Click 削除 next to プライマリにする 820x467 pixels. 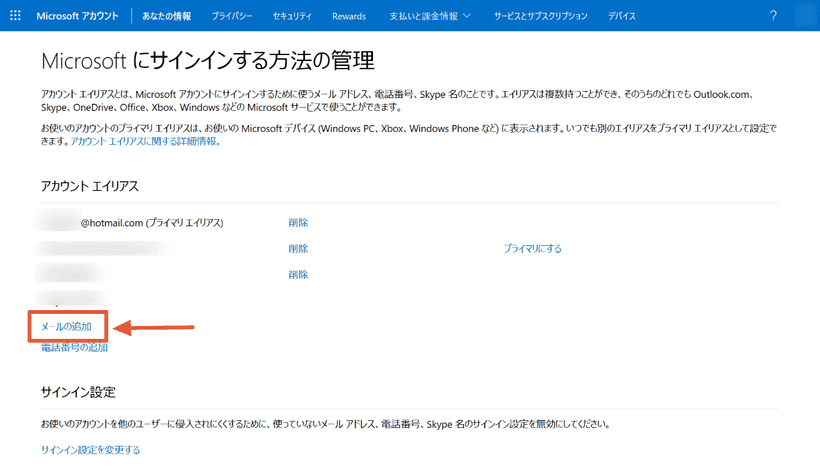pos(298,249)
